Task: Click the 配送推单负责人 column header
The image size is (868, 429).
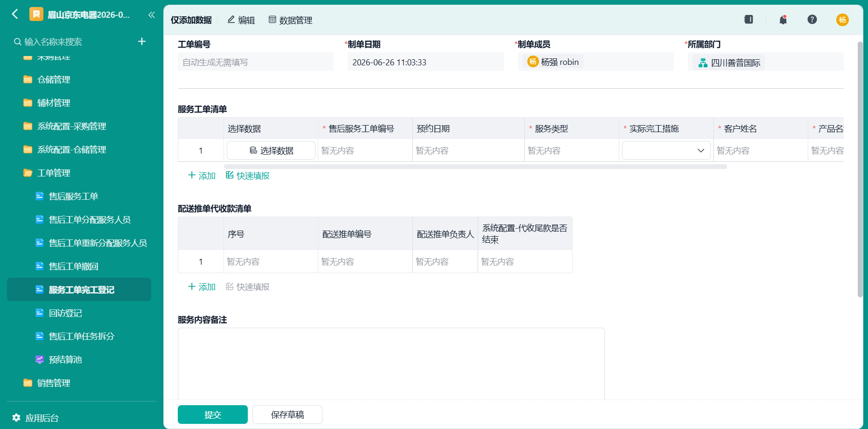Action: coord(445,234)
